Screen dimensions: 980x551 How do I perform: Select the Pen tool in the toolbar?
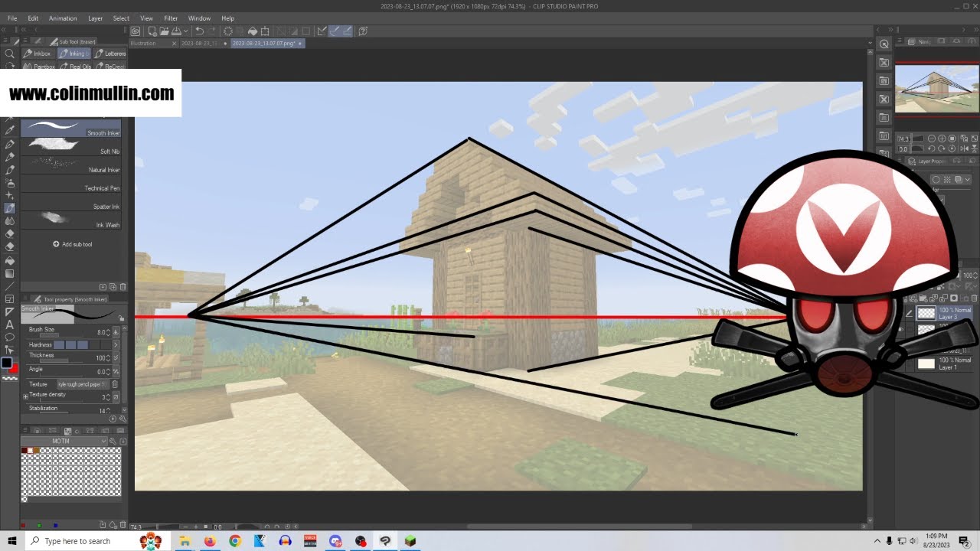(10, 144)
